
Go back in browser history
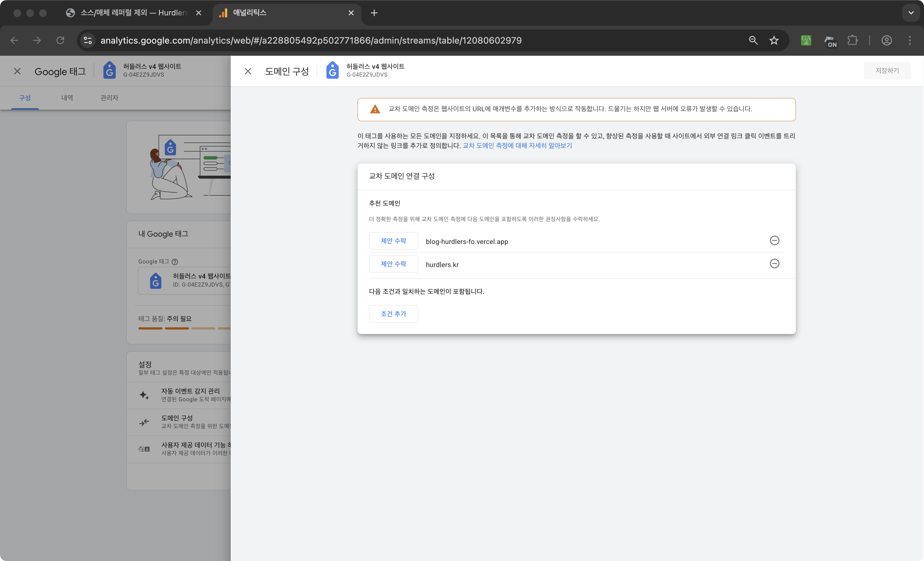[14, 40]
